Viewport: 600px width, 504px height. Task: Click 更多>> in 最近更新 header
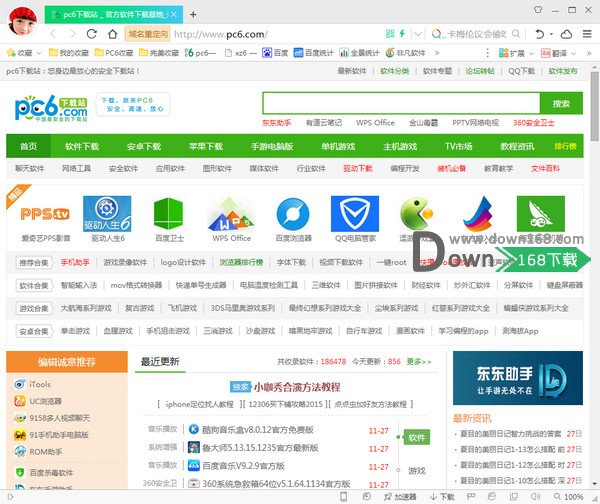419,362
